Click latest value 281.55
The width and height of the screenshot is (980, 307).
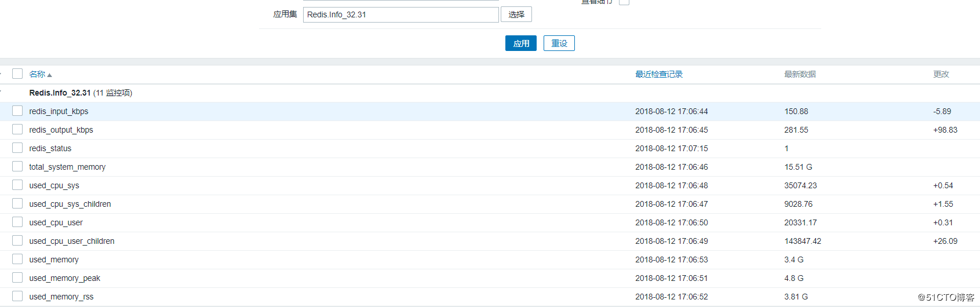coord(796,130)
